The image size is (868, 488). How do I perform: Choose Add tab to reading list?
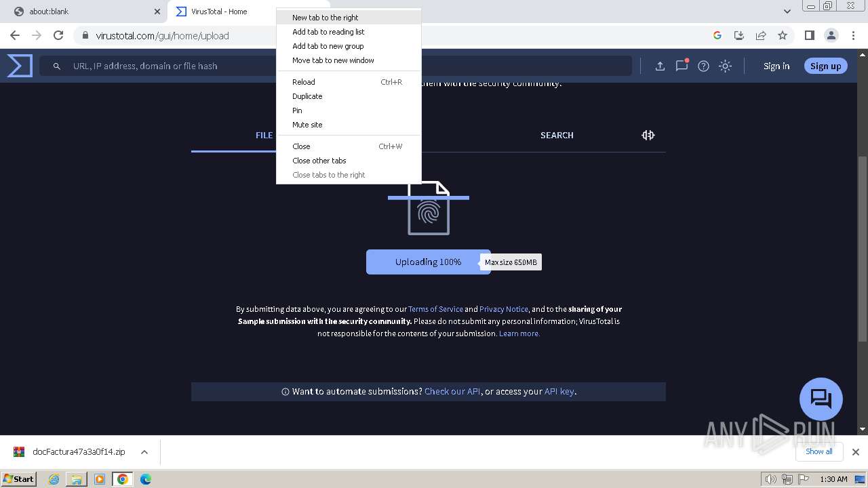(349, 32)
